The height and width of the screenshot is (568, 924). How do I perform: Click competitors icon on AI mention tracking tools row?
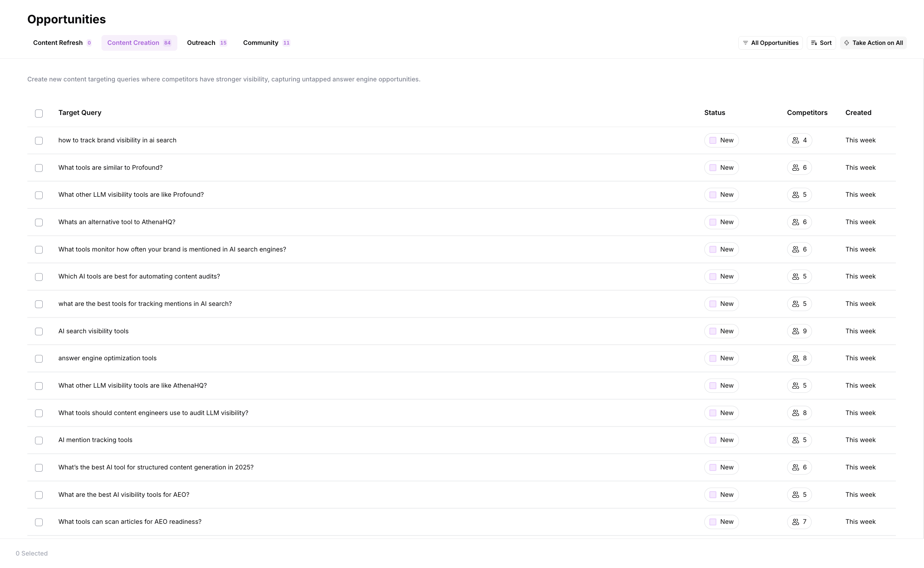pos(795,440)
